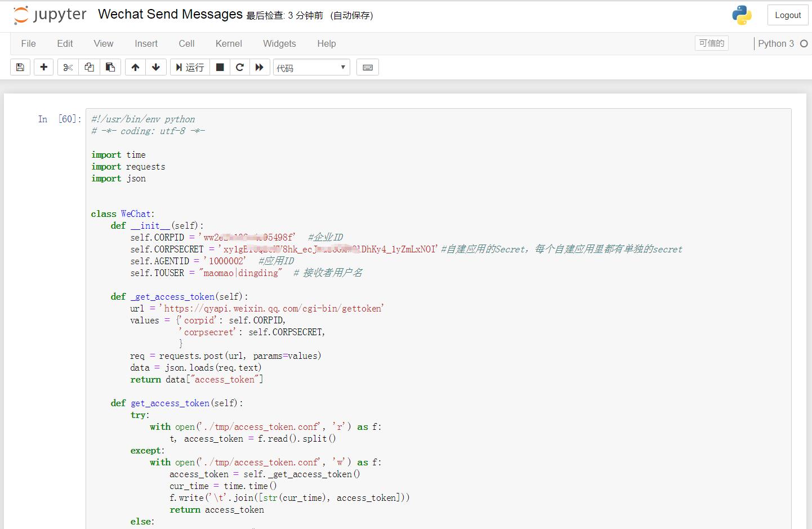Click the Python logo icon

pyautogui.click(x=742, y=15)
